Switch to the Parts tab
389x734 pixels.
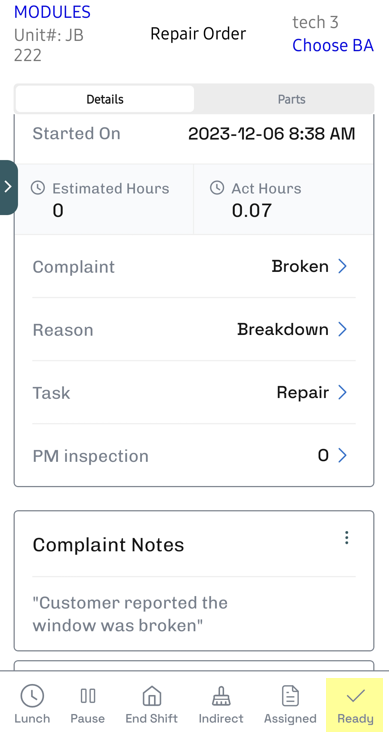coord(292,99)
